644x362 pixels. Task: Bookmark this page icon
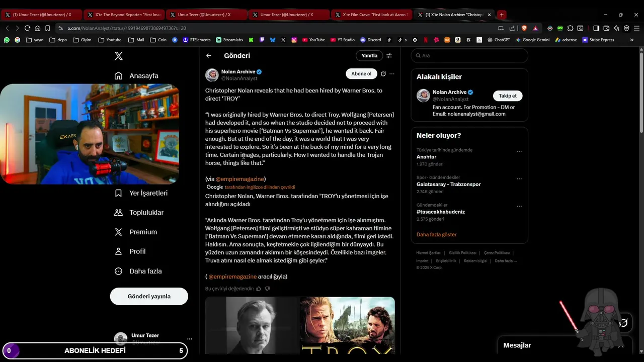47,28
